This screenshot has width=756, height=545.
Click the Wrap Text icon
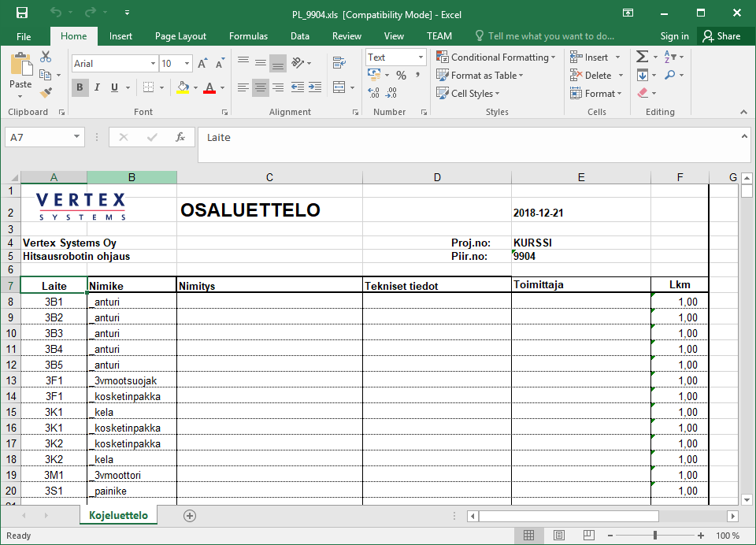339,63
